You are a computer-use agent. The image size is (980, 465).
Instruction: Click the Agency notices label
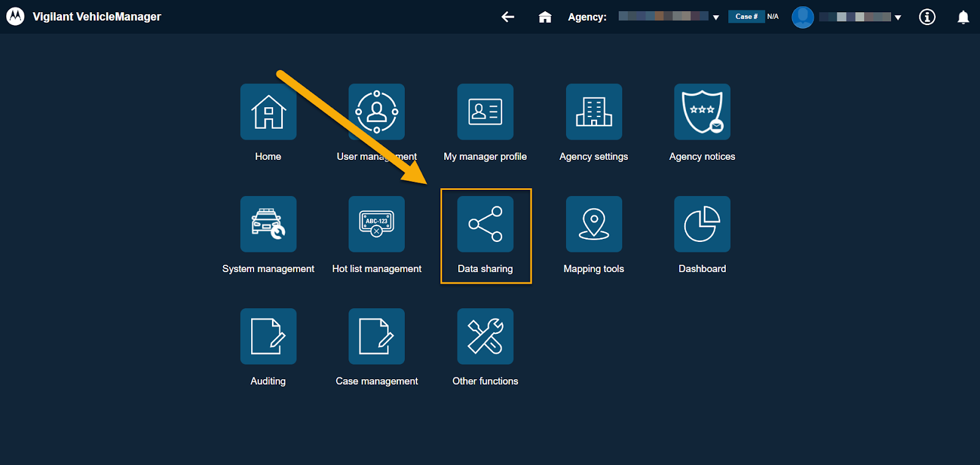click(x=702, y=157)
